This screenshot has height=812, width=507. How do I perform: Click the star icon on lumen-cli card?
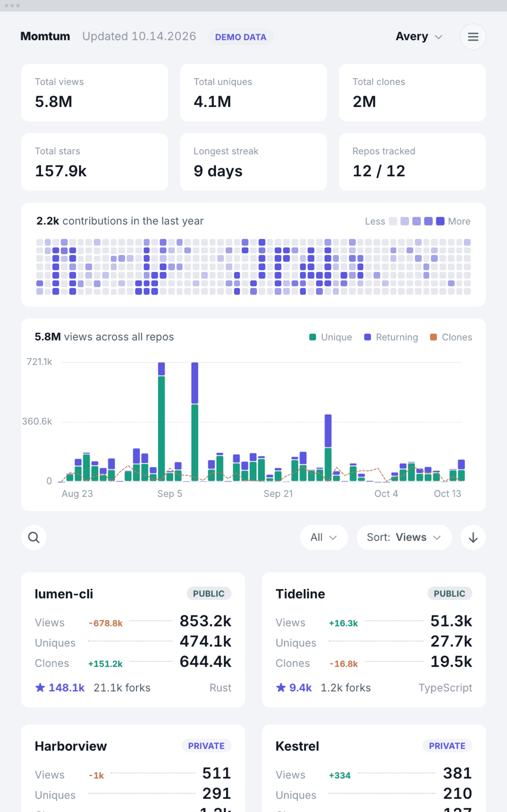40,688
